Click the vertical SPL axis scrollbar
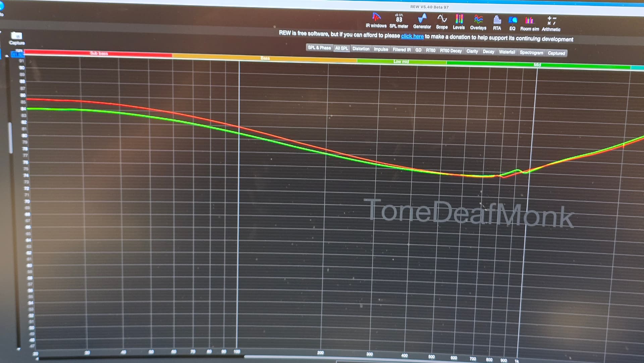Viewport: 644px width, 363px height. [10, 138]
